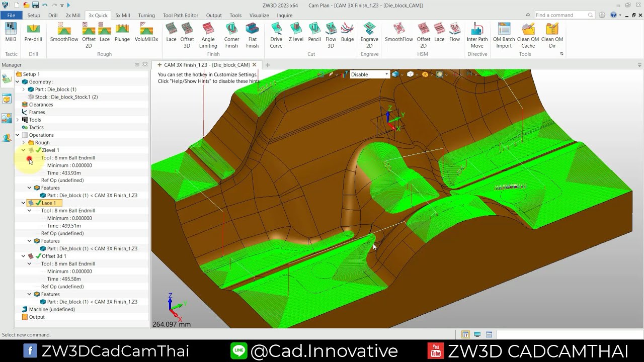Viewport: 644px width, 362px height.
Task: Select Machine (undefined) tree item
Action: click(52, 309)
